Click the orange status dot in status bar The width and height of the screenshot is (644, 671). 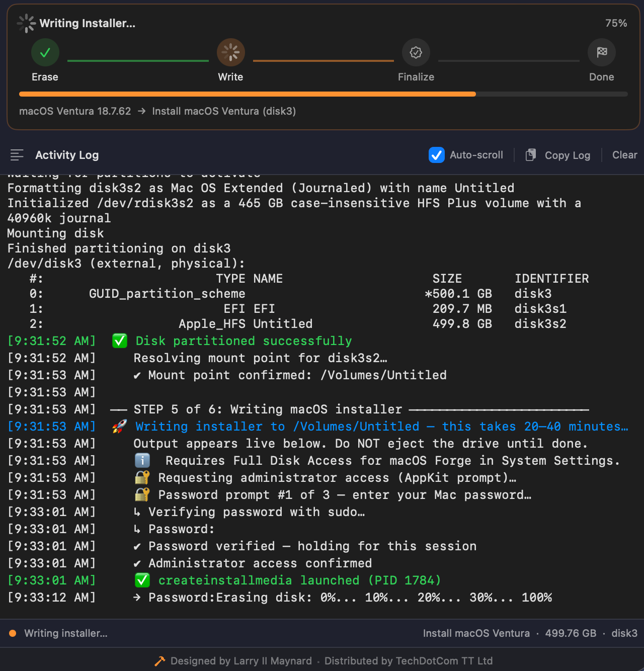click(x=13, y=633)
